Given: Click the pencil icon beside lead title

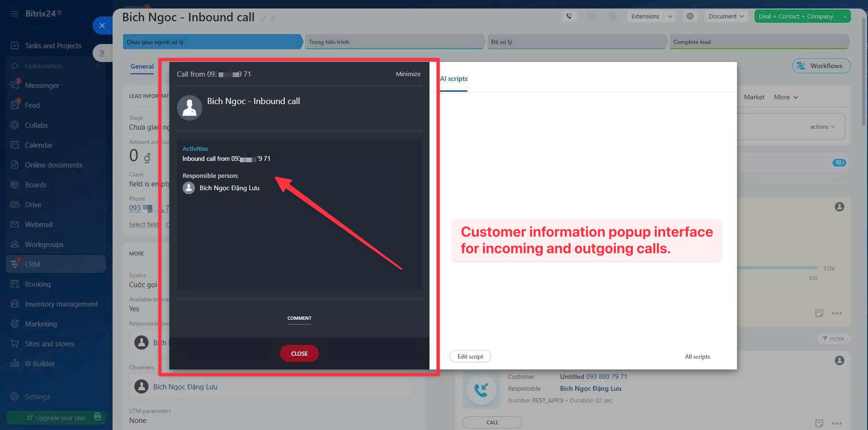Looking at the screenshot, I should pos(263,18).
